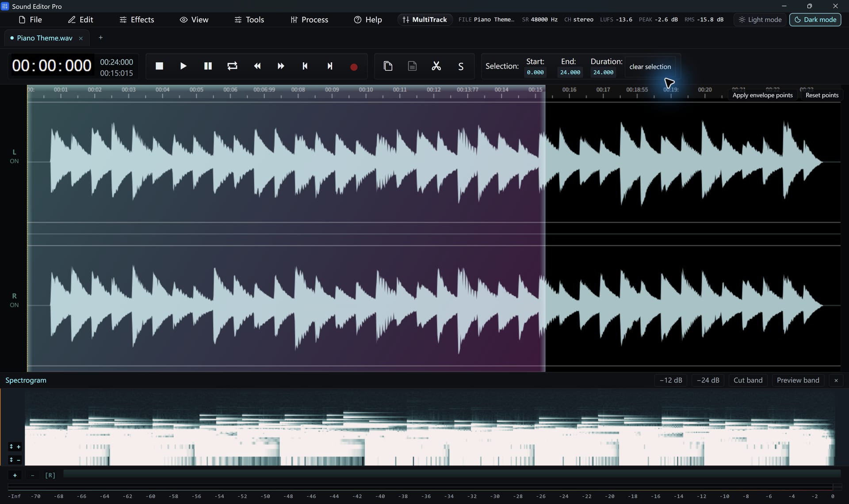This screenshot has width=849, height=504.
Task: Open the Help menu
Action: [368, 19]
